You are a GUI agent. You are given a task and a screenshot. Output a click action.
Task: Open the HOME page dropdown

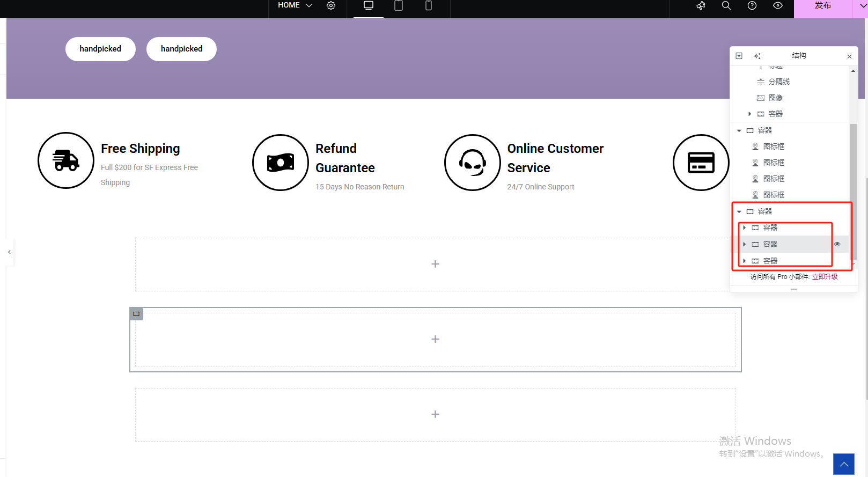tap(295, 5)
